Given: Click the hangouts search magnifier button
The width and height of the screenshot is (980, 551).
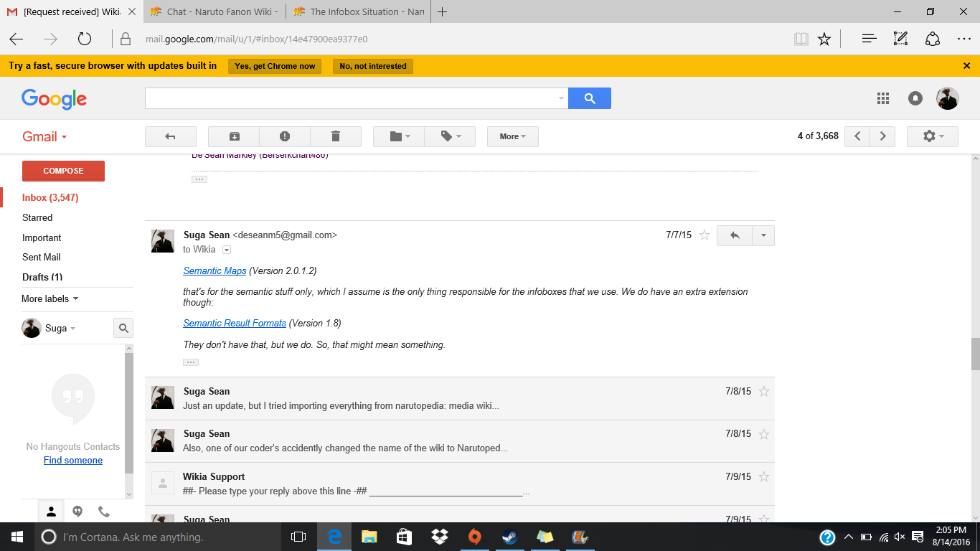Looking at the screenshot, I should tap(123, 328).
